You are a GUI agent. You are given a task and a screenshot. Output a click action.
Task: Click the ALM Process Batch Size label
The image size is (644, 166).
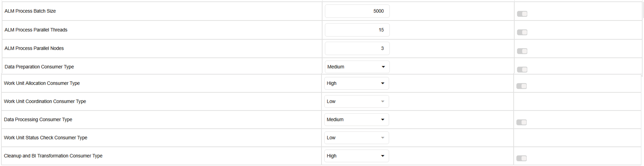tap(30, 11)
